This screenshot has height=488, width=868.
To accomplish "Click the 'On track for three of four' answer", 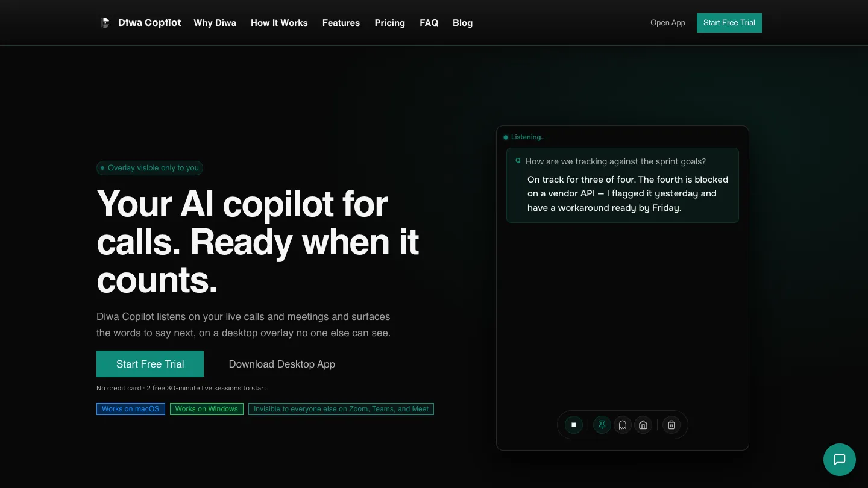I will click(627, 193).
